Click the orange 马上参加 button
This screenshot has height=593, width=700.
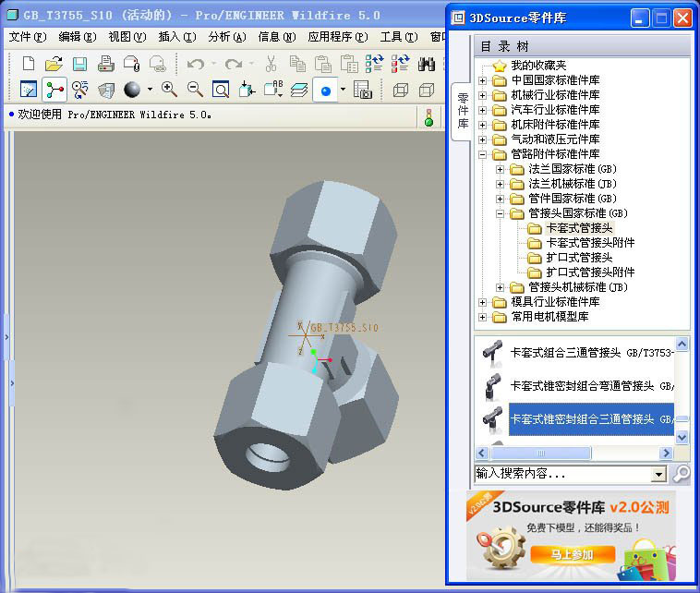tap(573, 554)
